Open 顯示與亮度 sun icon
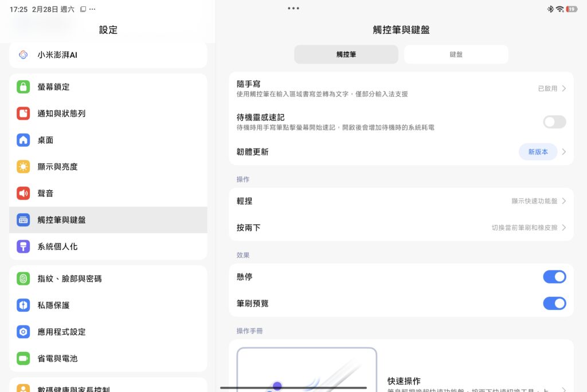The width and height of the screenshot is (587, 392). tap(24, 167)
